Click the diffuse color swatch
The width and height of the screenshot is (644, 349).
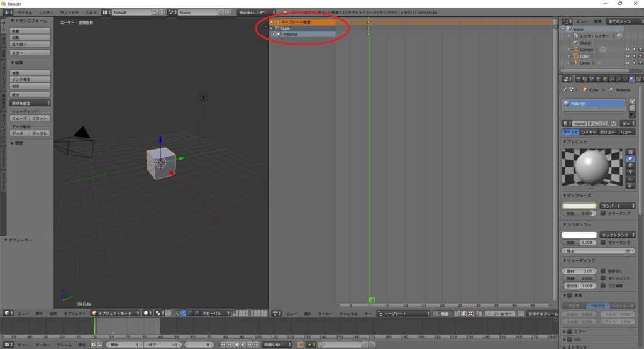pos(579,206)
